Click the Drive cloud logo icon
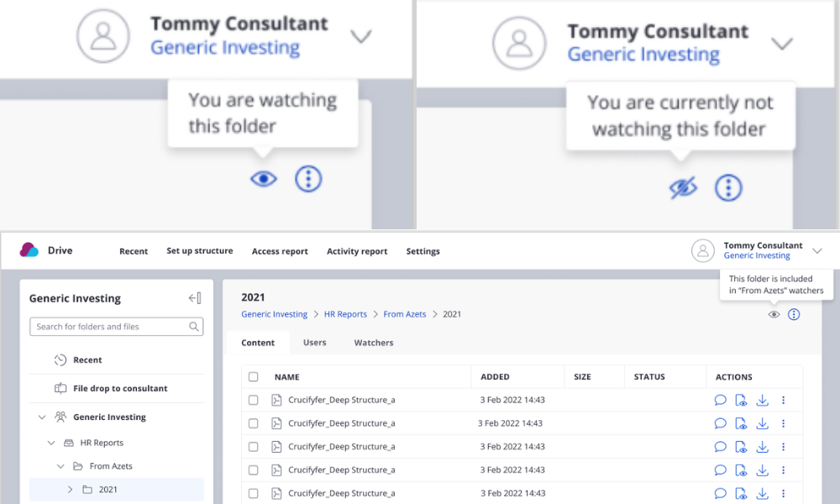The image size is (840, 504). coord(29,250)
